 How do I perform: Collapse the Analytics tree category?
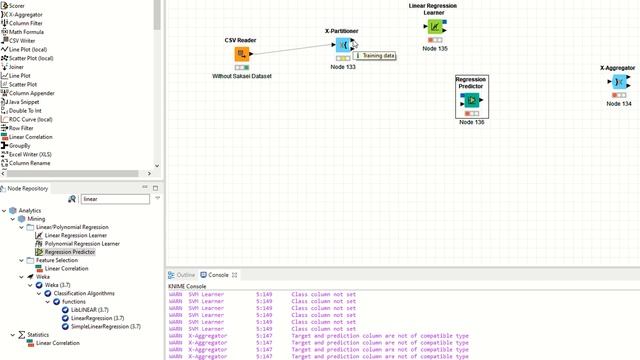click(4, 211)
